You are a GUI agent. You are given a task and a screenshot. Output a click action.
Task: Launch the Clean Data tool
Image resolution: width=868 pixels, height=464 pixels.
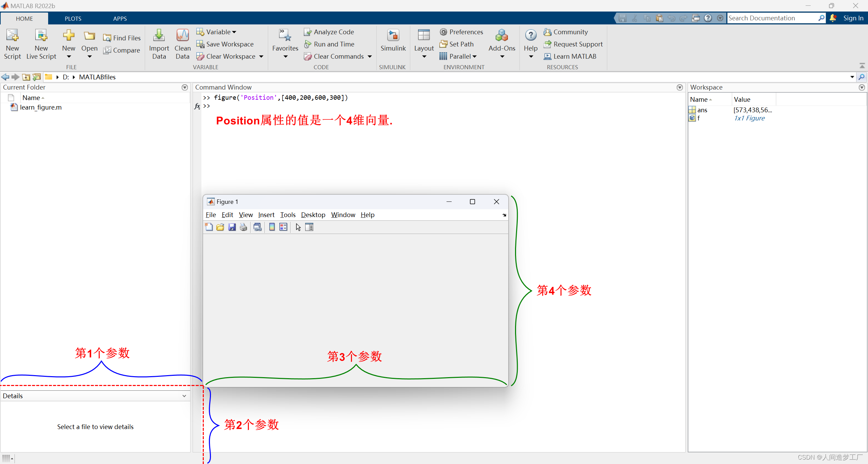click(182, 44)
